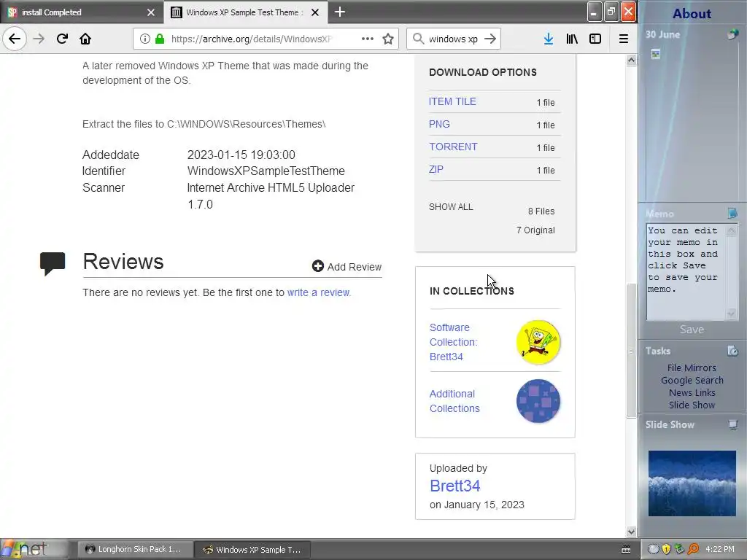Click the 30 June panel icon
This screenshot has height=560, width=747.
click(732, 34)
